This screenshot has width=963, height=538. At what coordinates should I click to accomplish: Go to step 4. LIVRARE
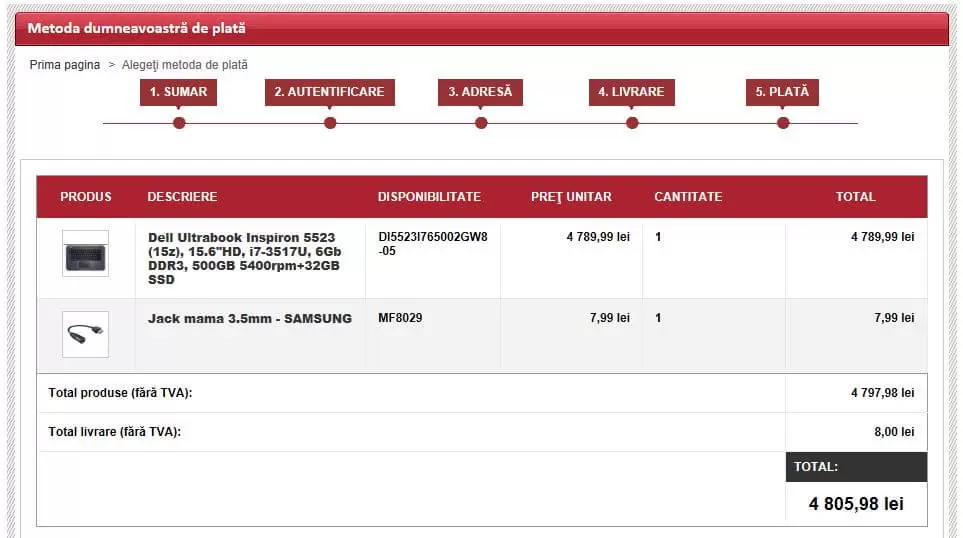point(631,92)
